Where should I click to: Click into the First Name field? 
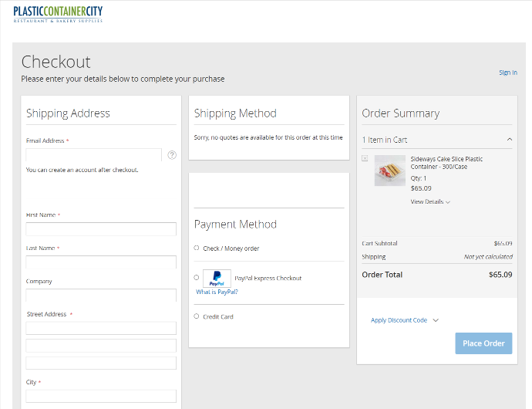click(x=101, y=229)
